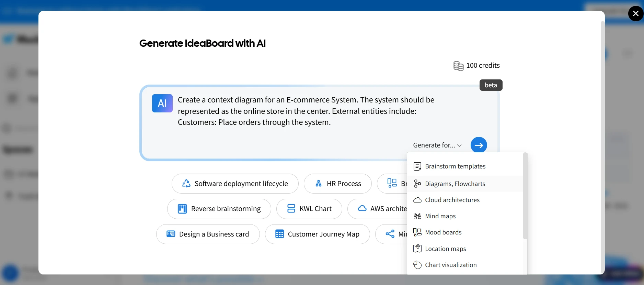Submit the prompt with the arrow button
The width and height of the screenshot is (644, 285).
[x=479, y=145]
